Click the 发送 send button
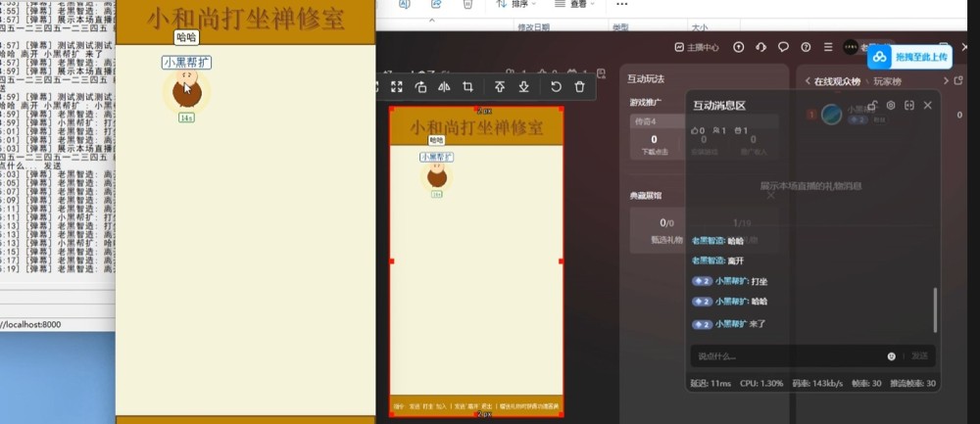The width and height of the screenshot is (980, 424). tap(919, 355)
